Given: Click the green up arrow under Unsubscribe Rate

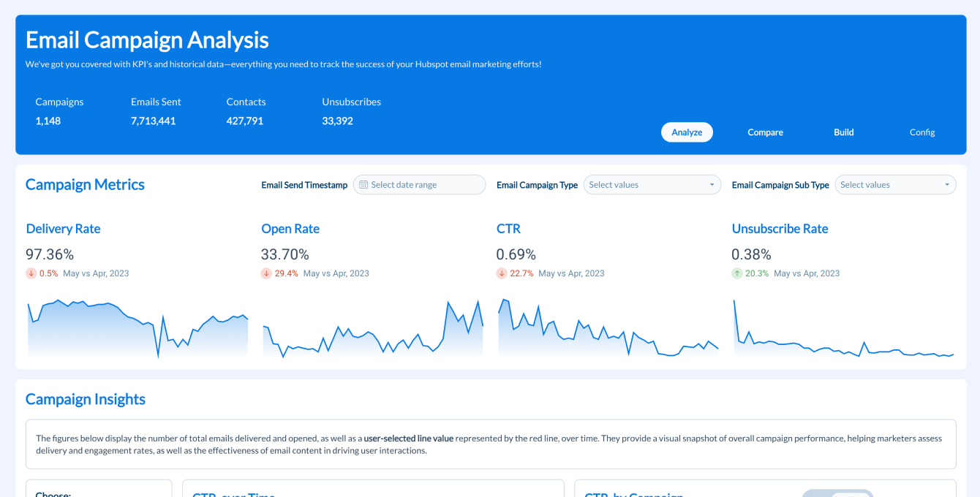Looking at the screenshot, I should click(737, 273).
